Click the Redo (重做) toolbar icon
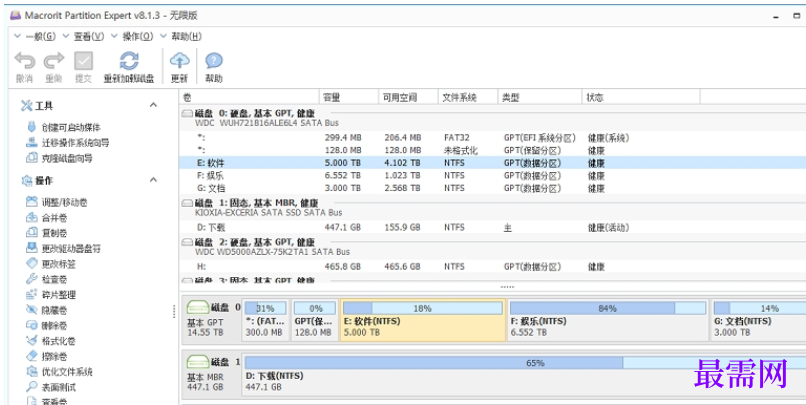 pyautogui.click(x=53, y=61)
